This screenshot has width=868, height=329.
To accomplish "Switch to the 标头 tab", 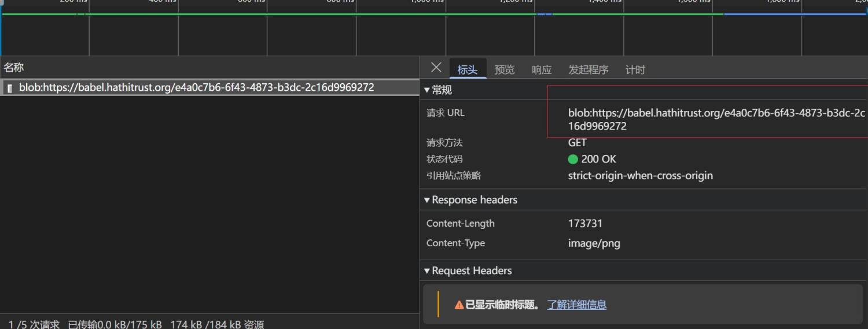I will (x=467, y=70).
